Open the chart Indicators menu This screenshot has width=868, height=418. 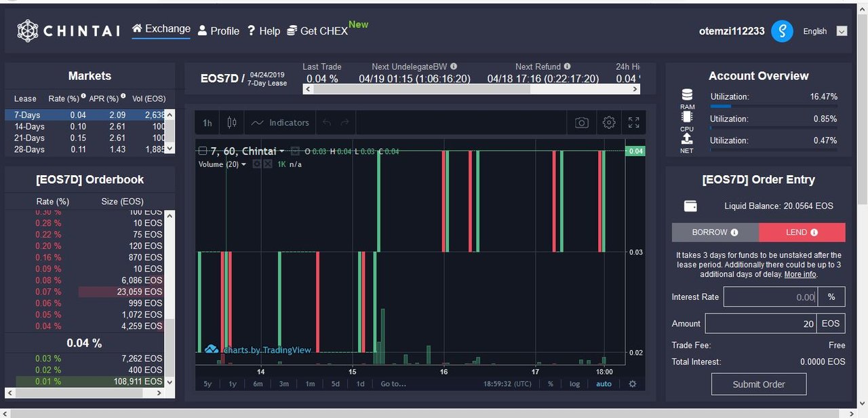[x=280, y=123]
